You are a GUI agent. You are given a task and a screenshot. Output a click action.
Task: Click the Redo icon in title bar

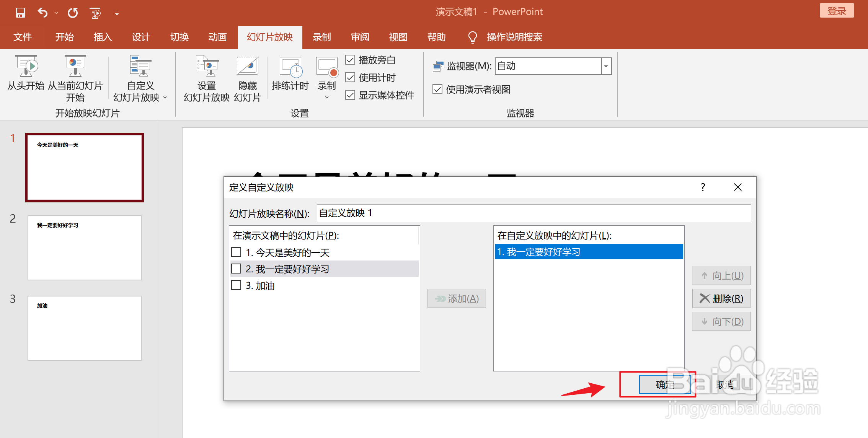tap(73, 13)
